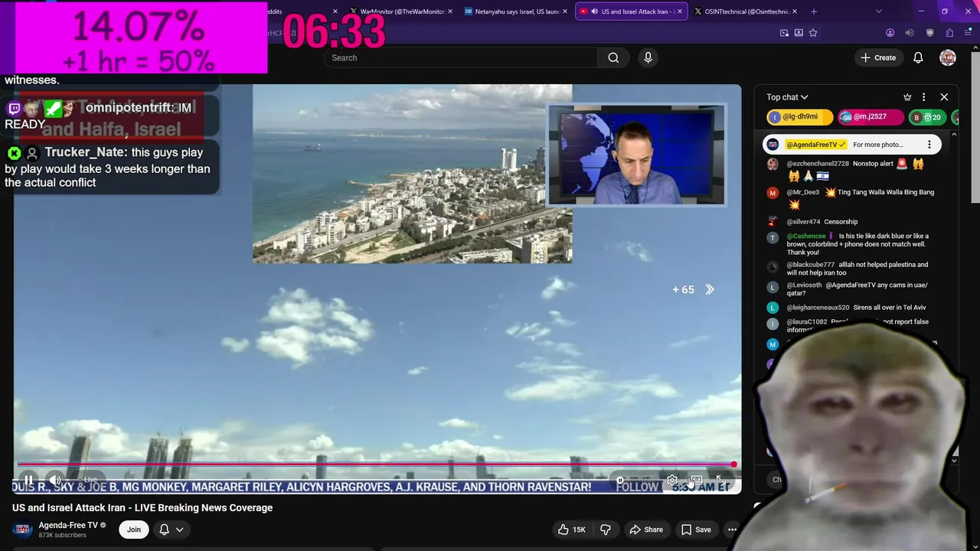This screenshot has width=980, height=551.
Task: Show next super chats with double-chevron
Action: point(710,289)
